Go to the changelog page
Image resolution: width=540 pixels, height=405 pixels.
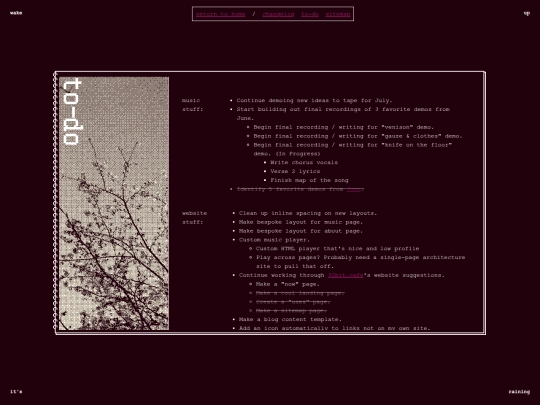(278, 14)
